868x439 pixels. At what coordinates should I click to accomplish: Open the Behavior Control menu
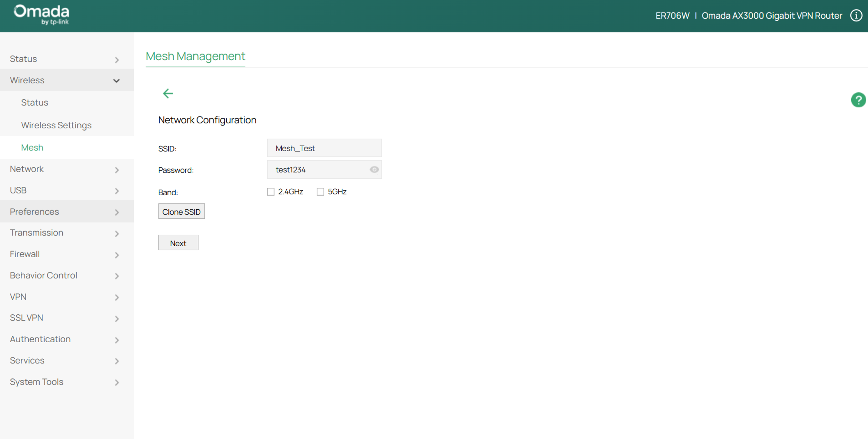[x=43, y=275]
